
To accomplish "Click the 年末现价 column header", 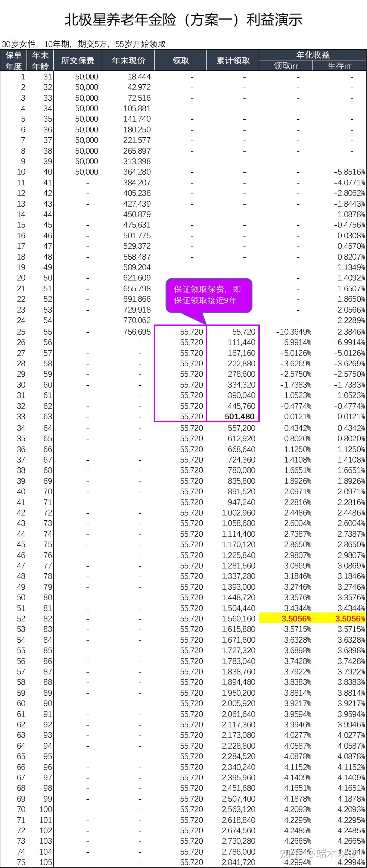I will tap(128, 60).
